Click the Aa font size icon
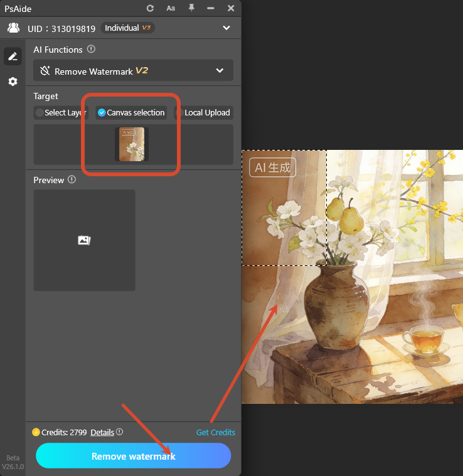 pos(171,8)
